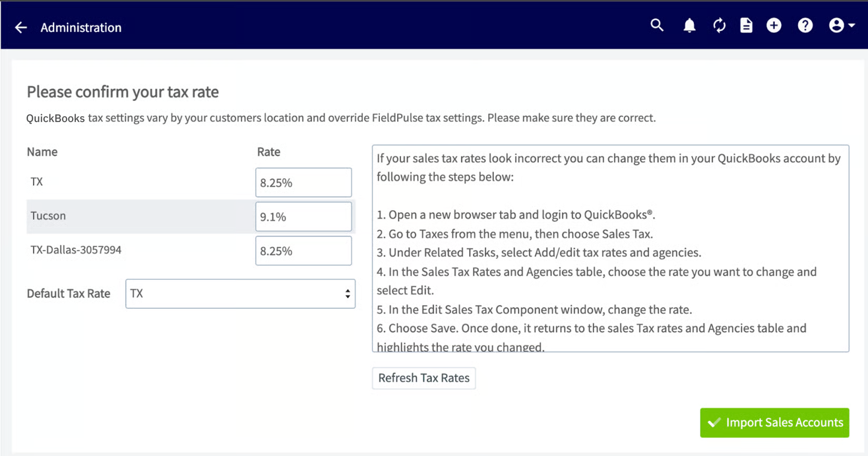Click the Administration header title
Viewport: 868px width, 456px height.
point(81,27)
